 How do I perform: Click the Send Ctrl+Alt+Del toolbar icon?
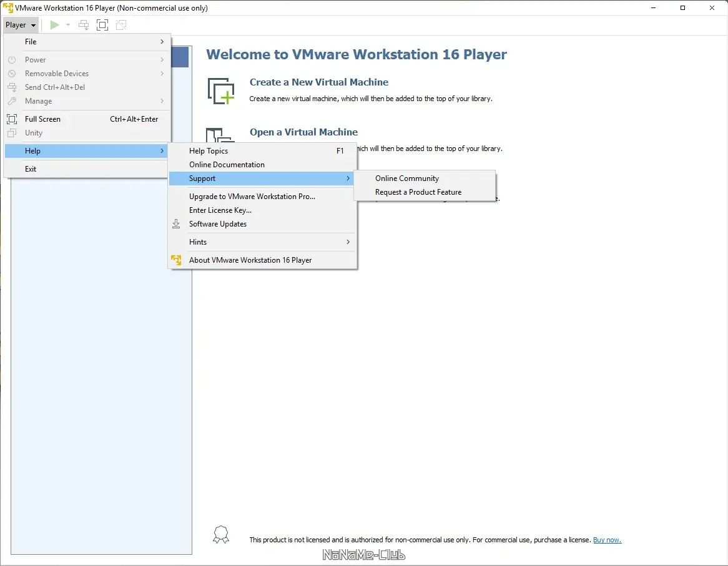pyautogui.click(x=84, y=24)
